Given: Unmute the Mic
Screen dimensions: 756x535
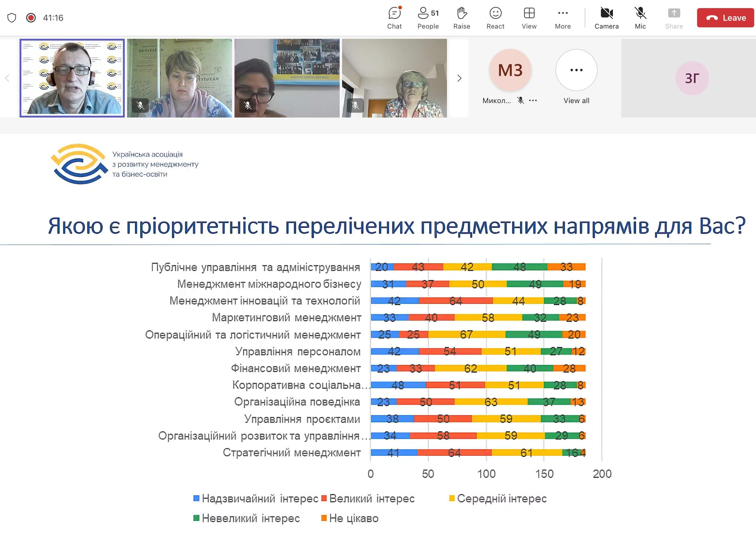Looking at the screenshot, I should 640,18.
